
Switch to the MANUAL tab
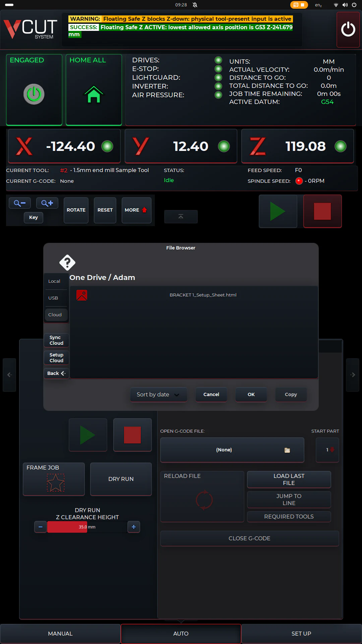60,634
